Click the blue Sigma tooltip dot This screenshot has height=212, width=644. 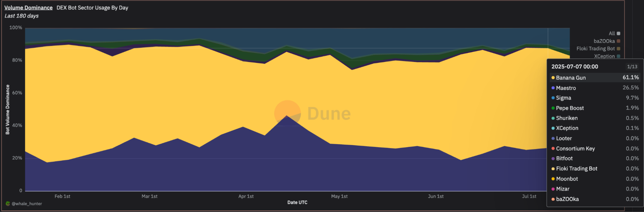coord(553,98)
